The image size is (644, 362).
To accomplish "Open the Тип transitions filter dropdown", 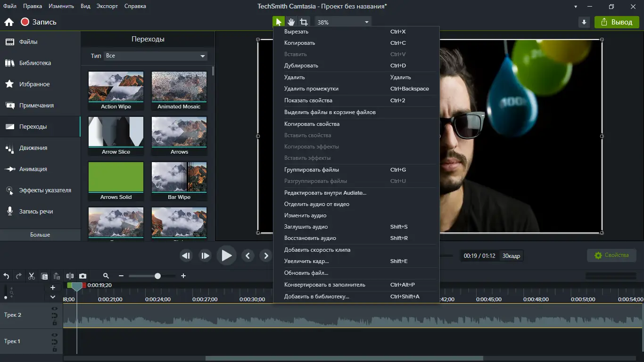I will (155, 56).
